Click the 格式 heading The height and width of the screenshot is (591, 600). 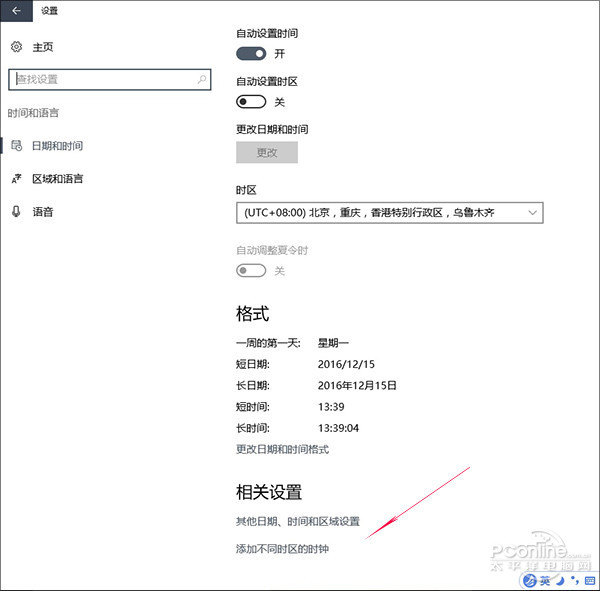tap(253, 313)
